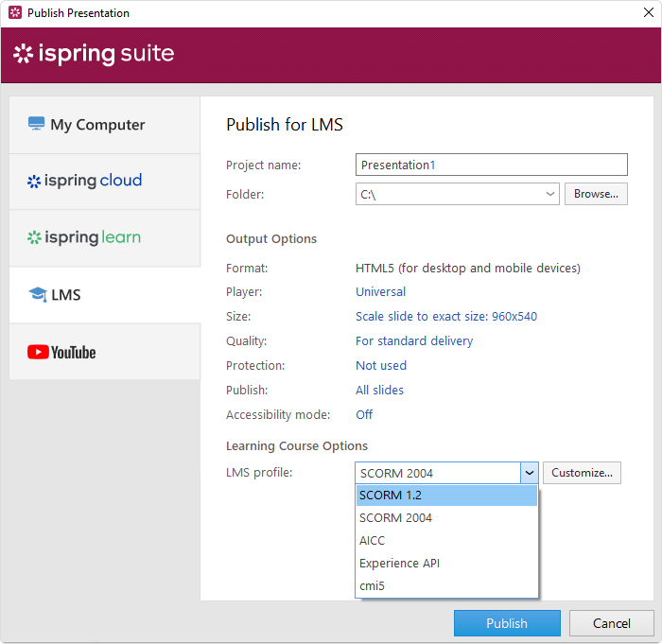Image resolution: width=662 pixels, height=644 pixels.
Task: Close the Publish Presentation dialog
Action: tap(649, 12)
